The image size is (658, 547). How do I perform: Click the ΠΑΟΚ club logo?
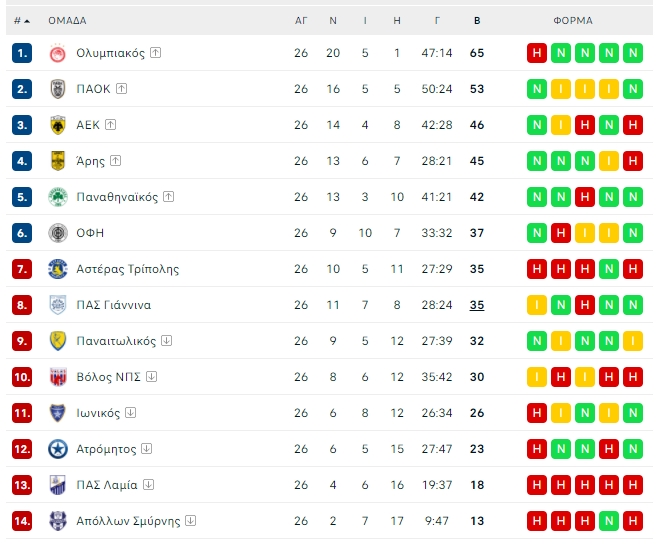57,89
